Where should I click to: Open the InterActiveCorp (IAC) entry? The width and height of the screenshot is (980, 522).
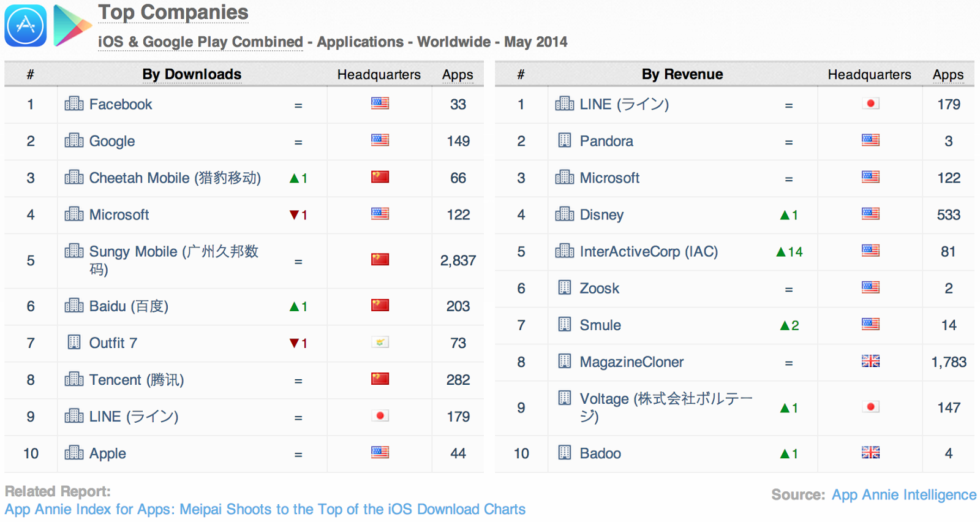coord(649,251)
